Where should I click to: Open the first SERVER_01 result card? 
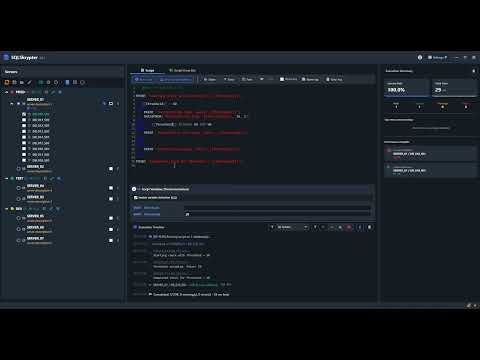click(x=431, y=154)
